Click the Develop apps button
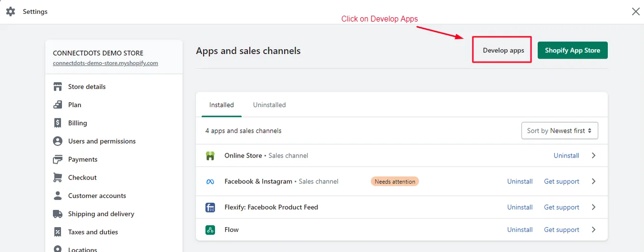Image resolution: width=644 pixels, height=252 pixels. click(x=503, y=50)
